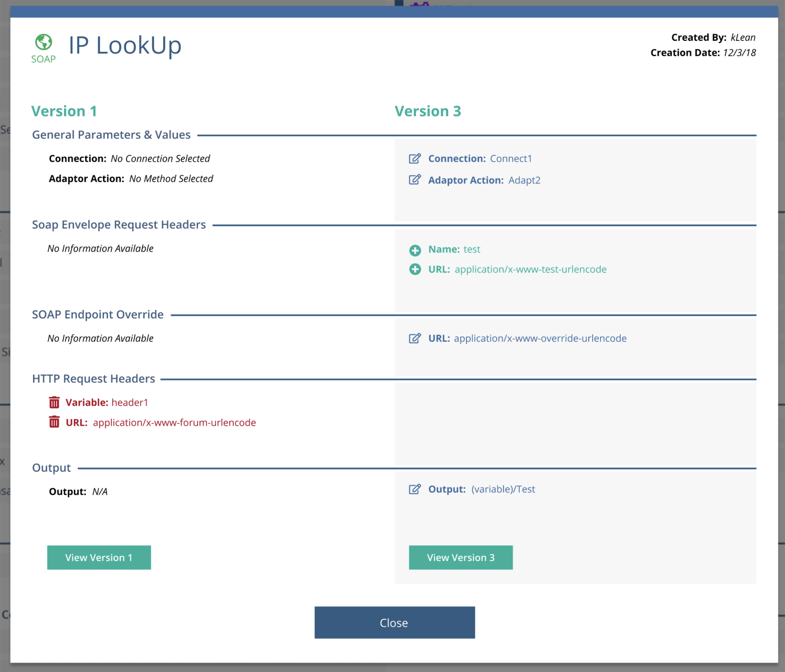Screen dimensions: 785x672
Task: Close the version comparison dialog
Action: (394, 623)
